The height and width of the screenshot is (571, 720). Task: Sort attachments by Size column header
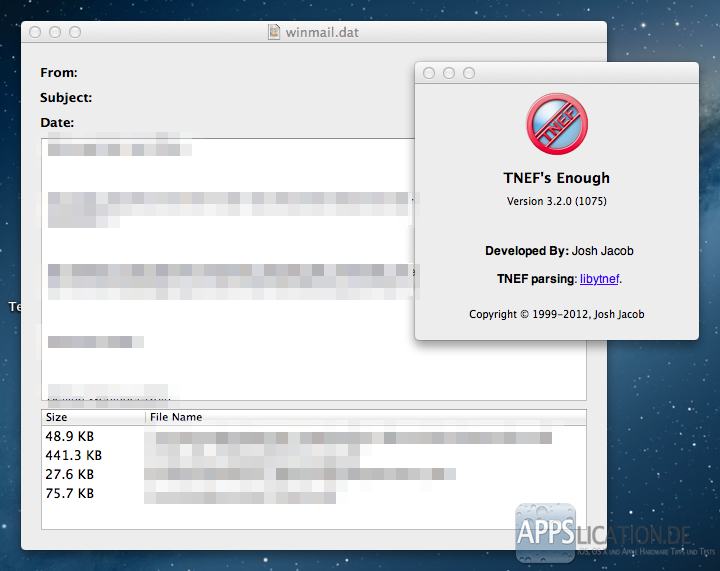[x=94, y=417]
